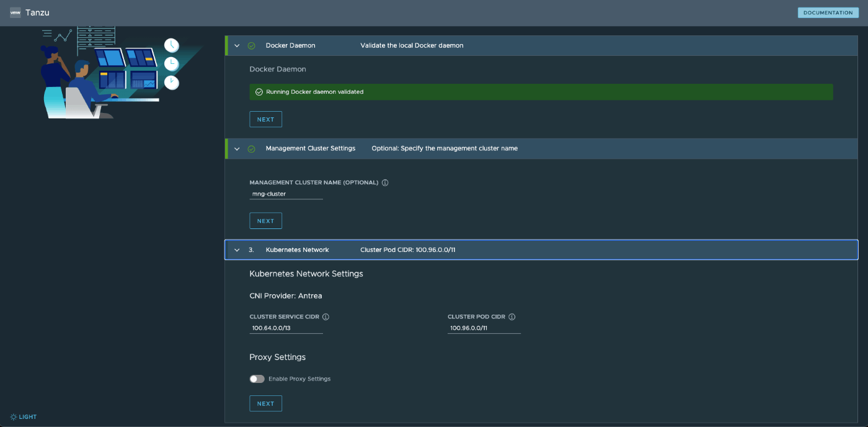
Task: Open the Documentation button
Action: click(x=828, y=12)
